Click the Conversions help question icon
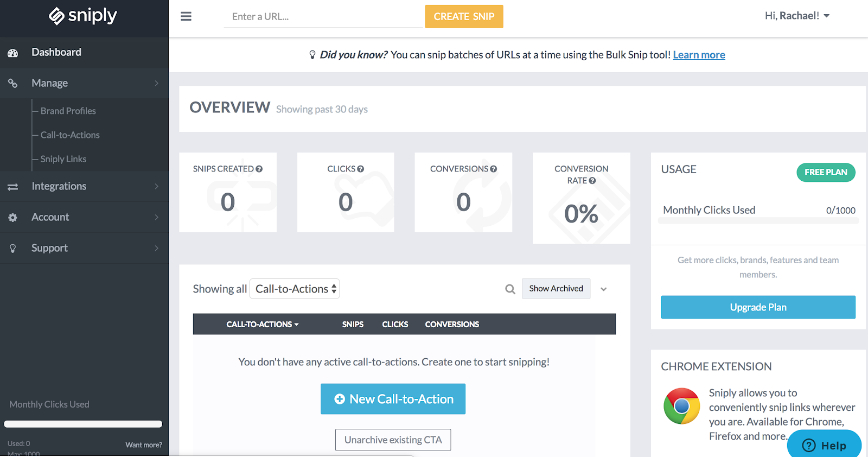This screenshot has width=868, height=457. 494,169
